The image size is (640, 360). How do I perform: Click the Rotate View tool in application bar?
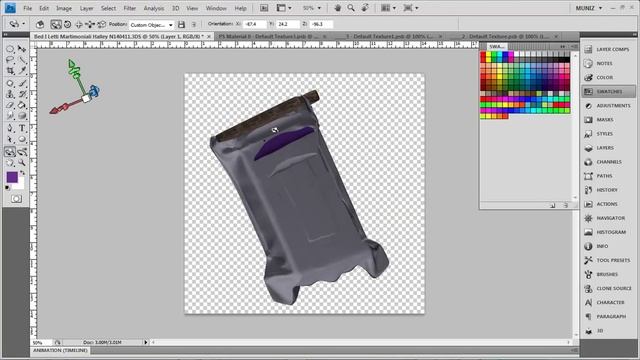point(365,8)
